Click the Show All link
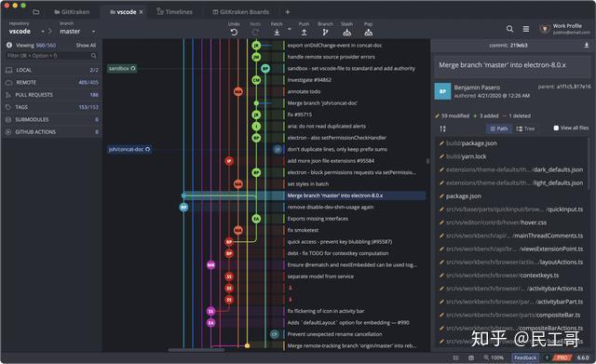Image resolution: width=596 pixels, height=364 pixels. (x=86, y=46)
